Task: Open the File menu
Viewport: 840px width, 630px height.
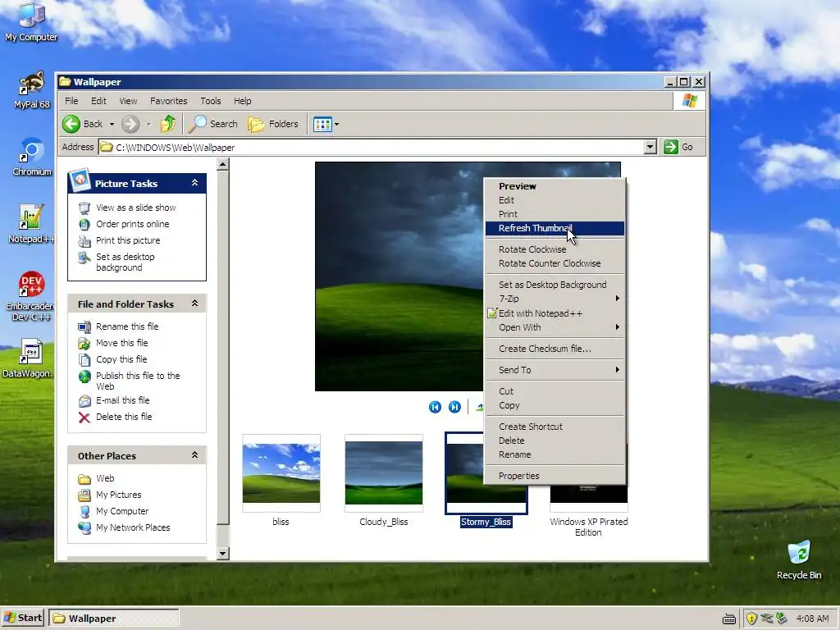Action: pyautogui.click(x=71, y=101)
